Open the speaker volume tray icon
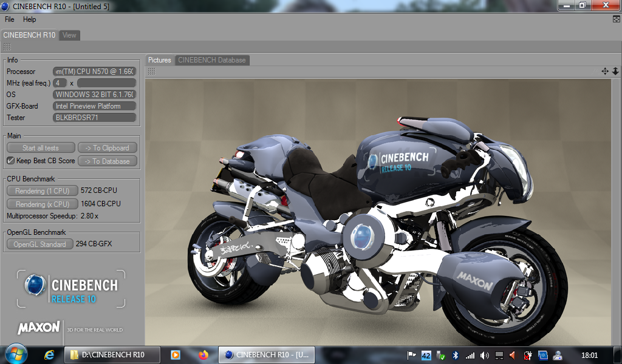622x364 pixels. point(484,355)
